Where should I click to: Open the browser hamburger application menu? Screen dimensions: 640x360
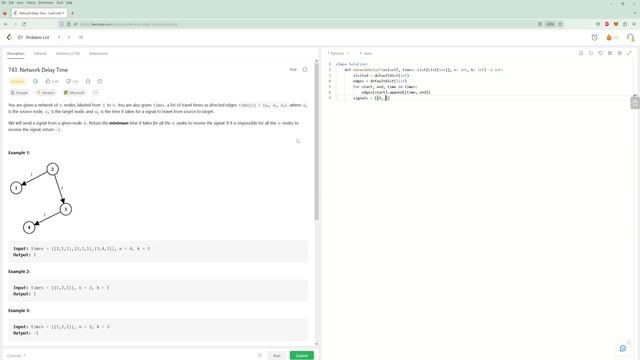pyautogui.click(x=634, y=24)
